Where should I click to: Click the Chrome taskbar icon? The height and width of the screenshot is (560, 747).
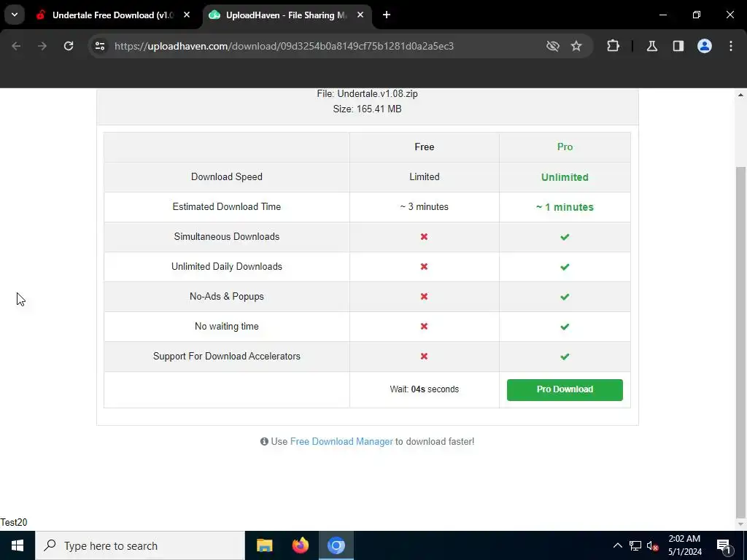[x=336, y=545]
